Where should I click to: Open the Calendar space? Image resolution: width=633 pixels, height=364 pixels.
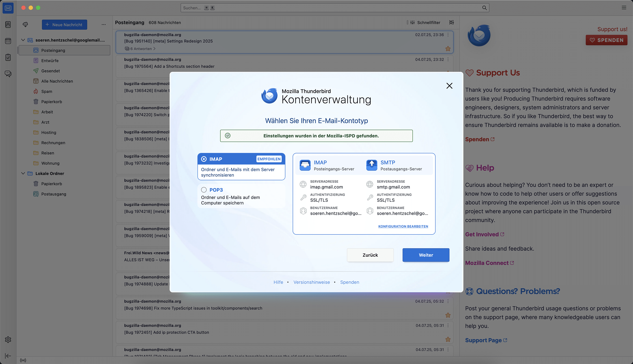point(8,41)
